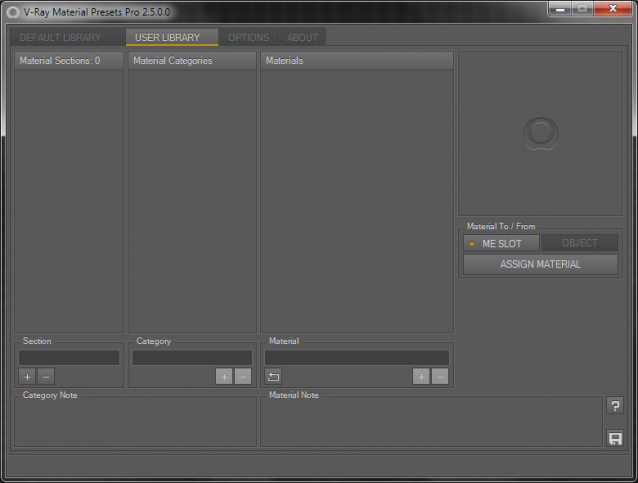
Task: Save notes with the floppy disk icon
Action: (615, 438)
